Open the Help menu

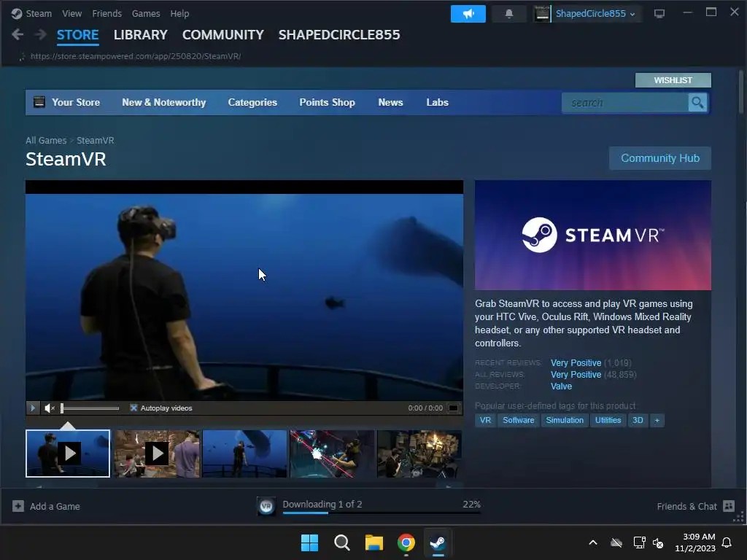pos(179,13)
